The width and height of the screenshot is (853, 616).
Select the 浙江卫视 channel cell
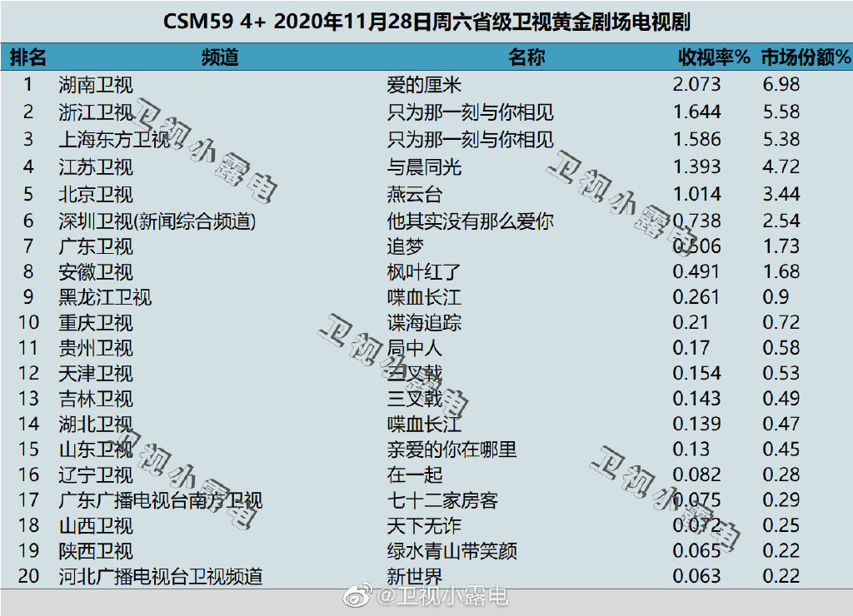point(96,112)
